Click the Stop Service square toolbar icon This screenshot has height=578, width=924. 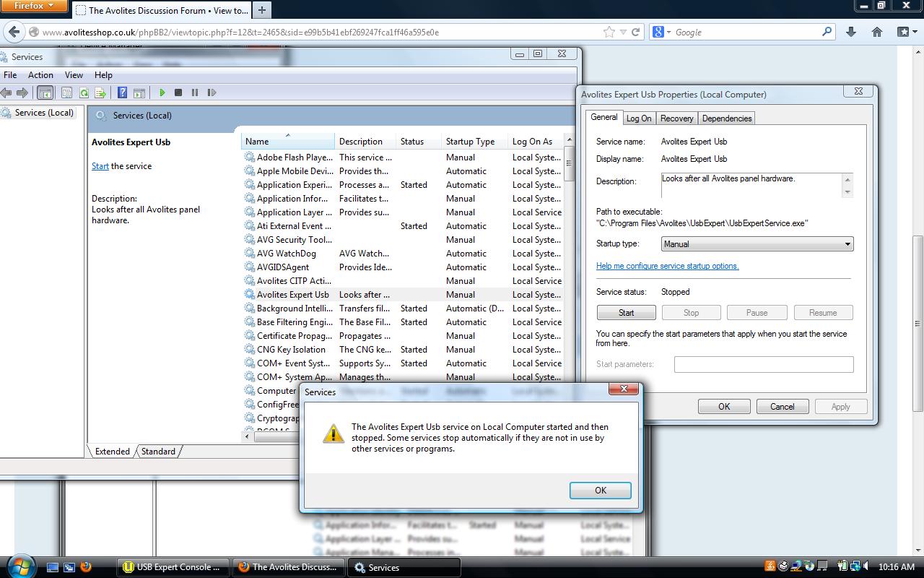(178, 92)
